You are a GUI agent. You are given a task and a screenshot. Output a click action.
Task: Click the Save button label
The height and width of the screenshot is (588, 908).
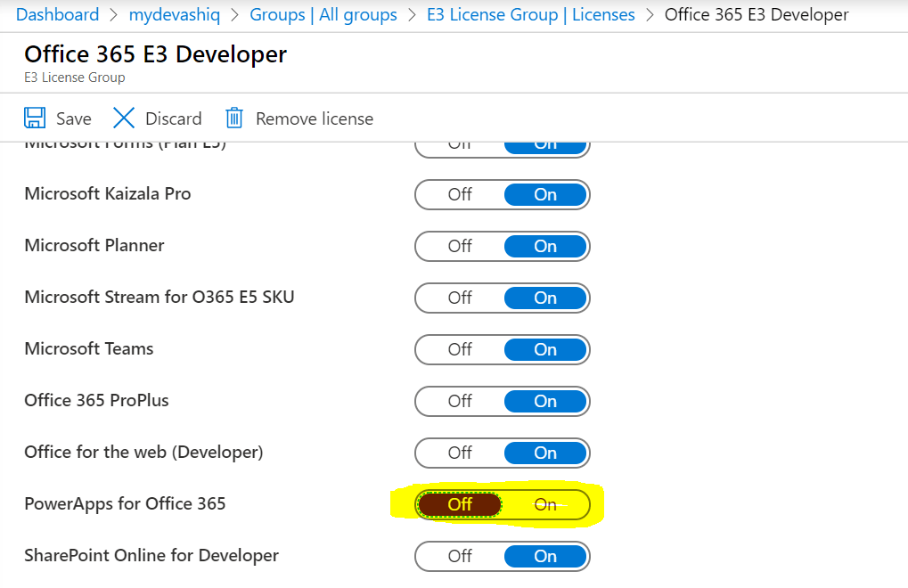coord(73,118)
